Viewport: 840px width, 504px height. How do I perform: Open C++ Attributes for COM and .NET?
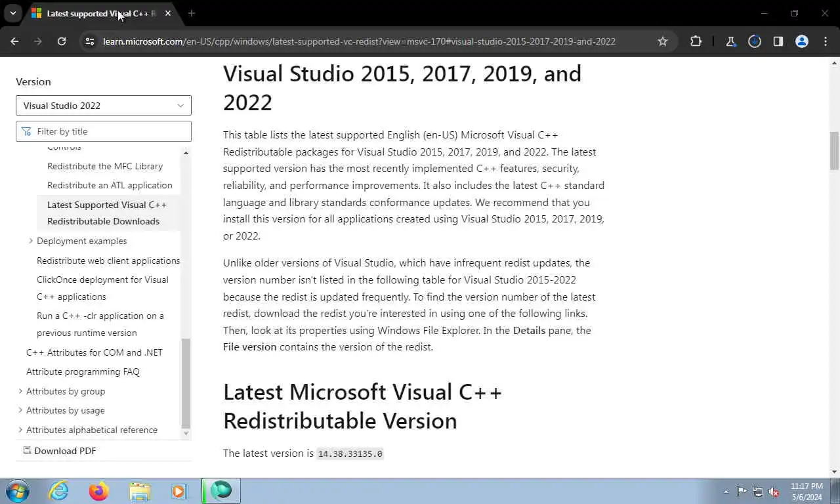[94, 352]
